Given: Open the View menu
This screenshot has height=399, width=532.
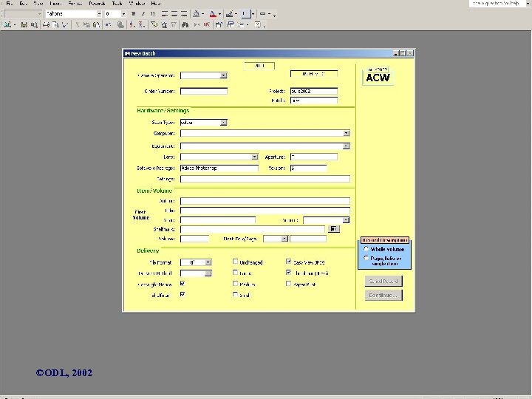Looking at the screenshot, I should pos(38,4).
